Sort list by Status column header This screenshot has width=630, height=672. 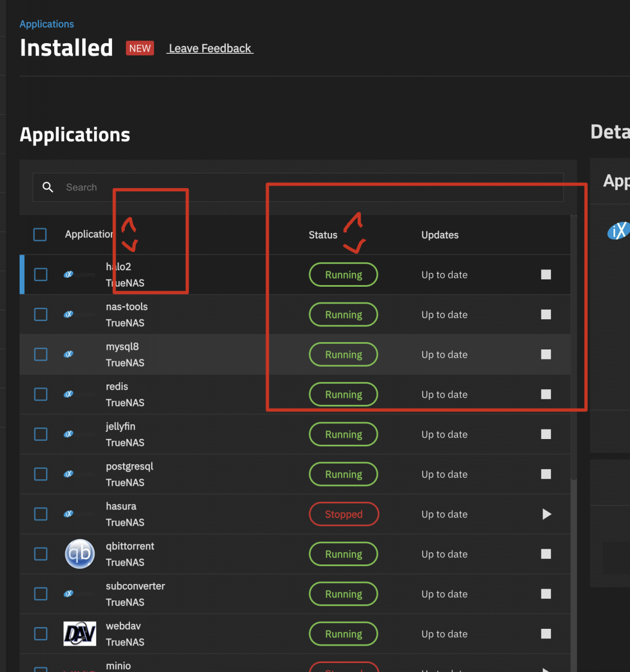click(323, 235)
